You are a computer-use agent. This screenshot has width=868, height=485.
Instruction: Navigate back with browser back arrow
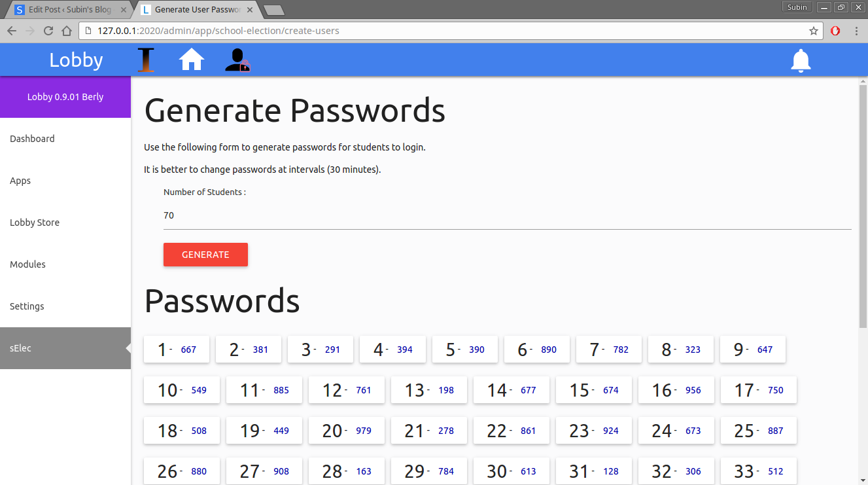pos(11,31)
